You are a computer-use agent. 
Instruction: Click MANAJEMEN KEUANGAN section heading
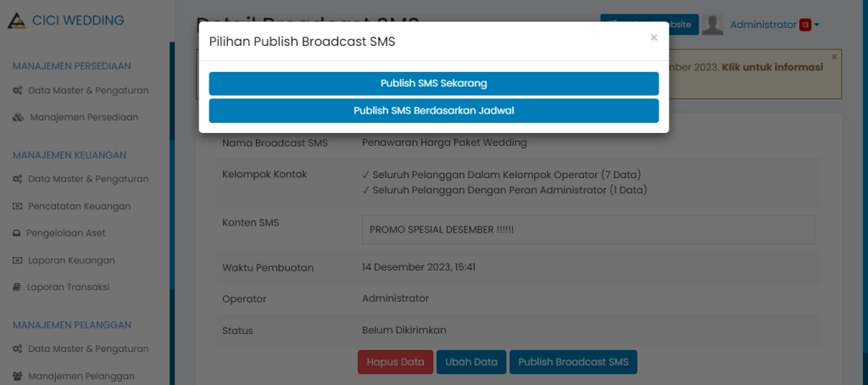pyautogui.click(x=70, y=155)
